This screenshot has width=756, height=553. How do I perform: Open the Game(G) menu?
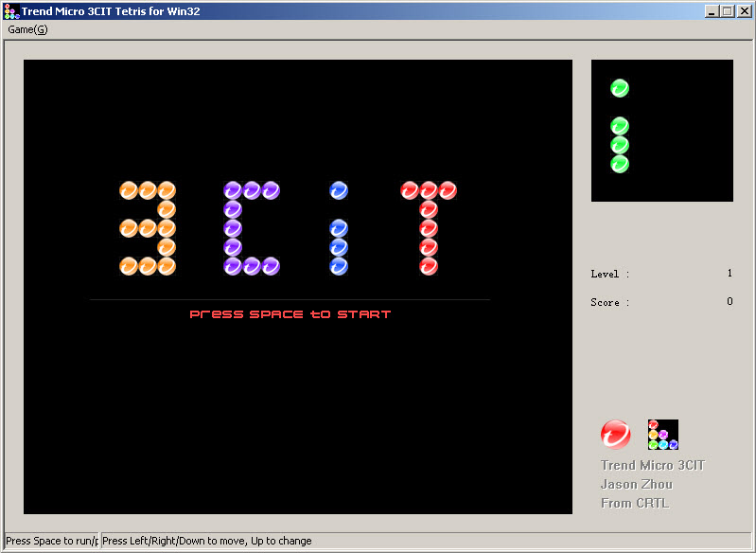tap(27, 29)
